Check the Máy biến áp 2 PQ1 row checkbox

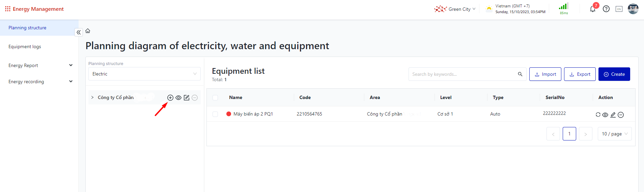click(215, 114)
